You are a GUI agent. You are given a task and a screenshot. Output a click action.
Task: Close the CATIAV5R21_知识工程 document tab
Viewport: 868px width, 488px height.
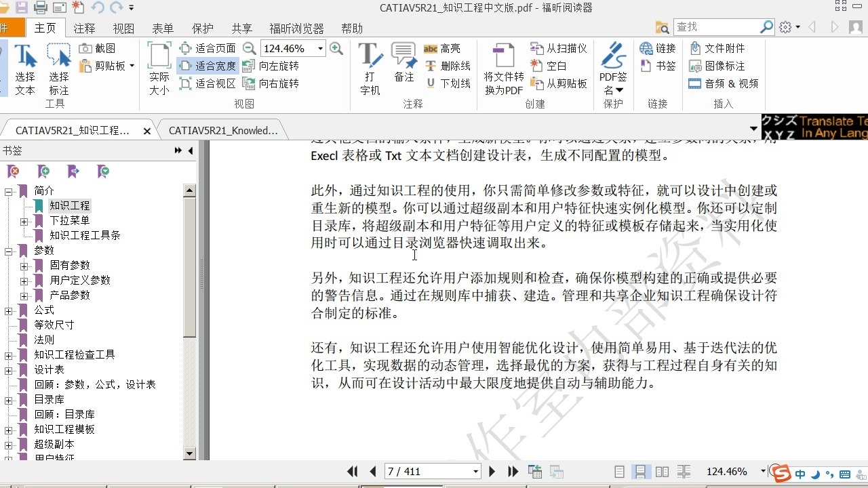tap(147, 131)
